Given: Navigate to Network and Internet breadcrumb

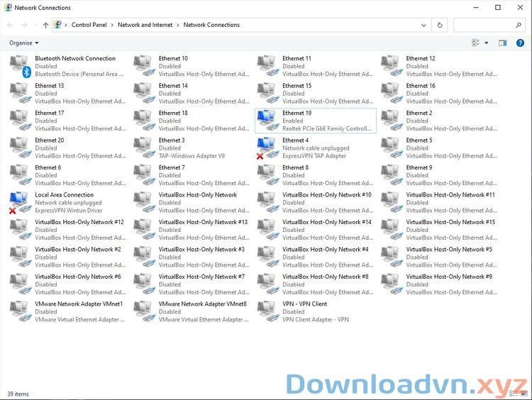Looking at the screenshot, I should (145, 25).
